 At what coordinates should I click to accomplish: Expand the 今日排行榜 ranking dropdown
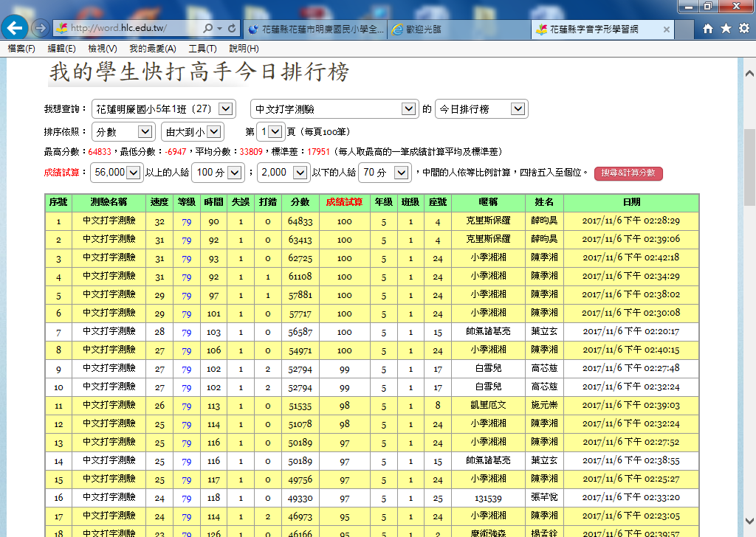coord(518,109)
